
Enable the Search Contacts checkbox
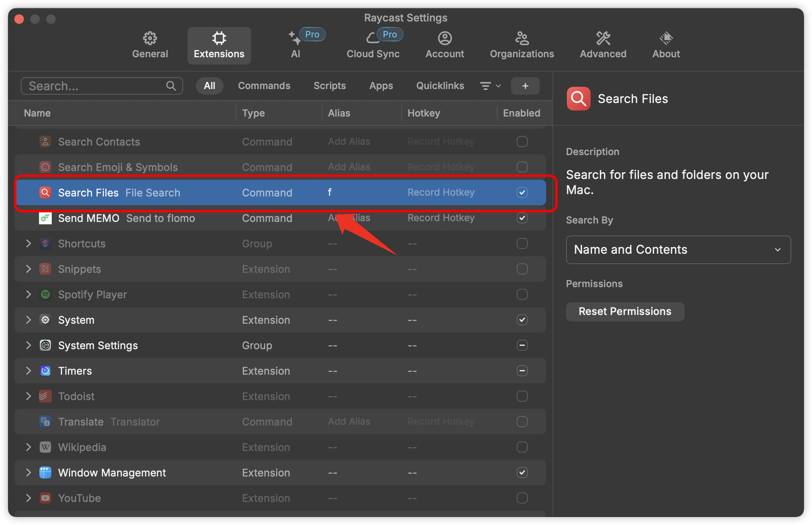(522, 142)
